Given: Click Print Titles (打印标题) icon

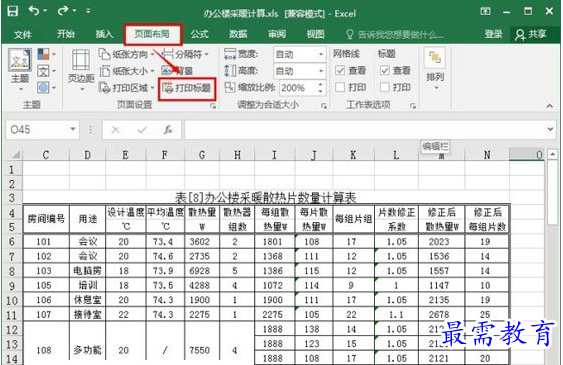Looking at the screenshot, I should point(168,88).
